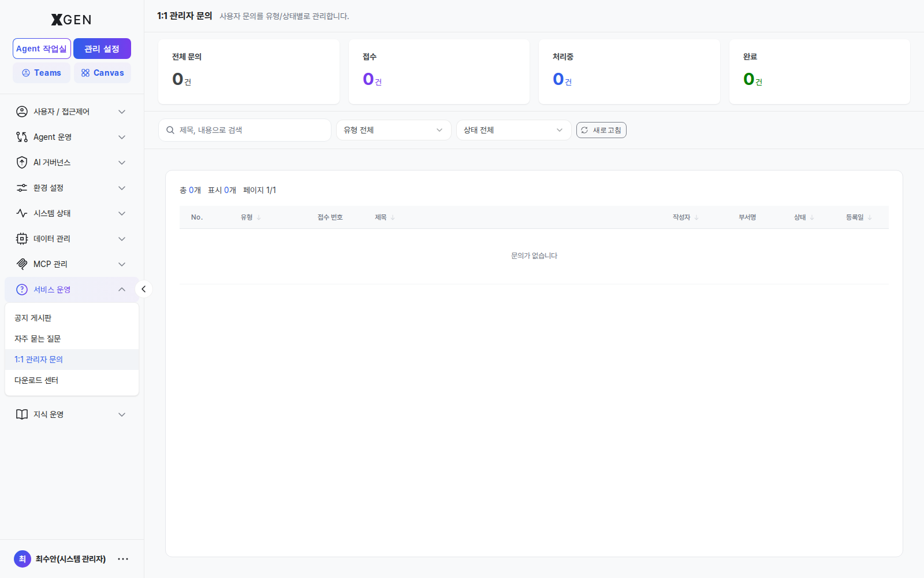
Task: Click the 데이터 관리 chip icon
Action: click(22, 239)
